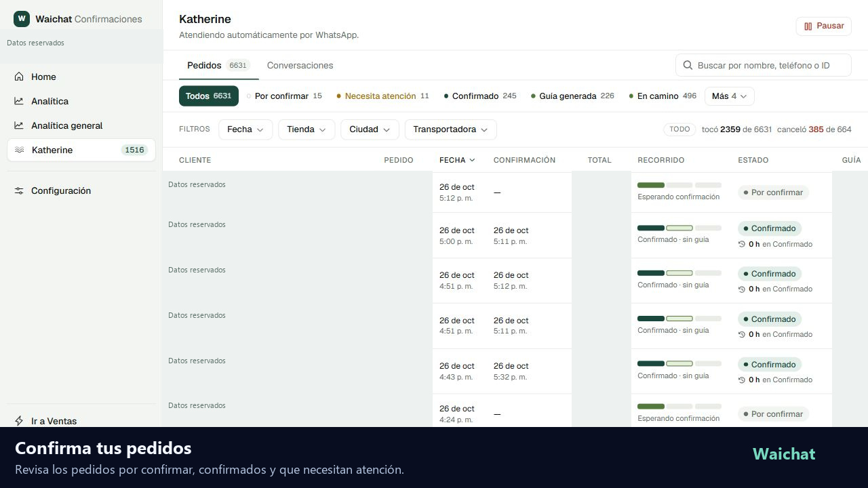Sort by the FECHA column header
The height and width of the screenshot is (488, 868).
point(457,160)
